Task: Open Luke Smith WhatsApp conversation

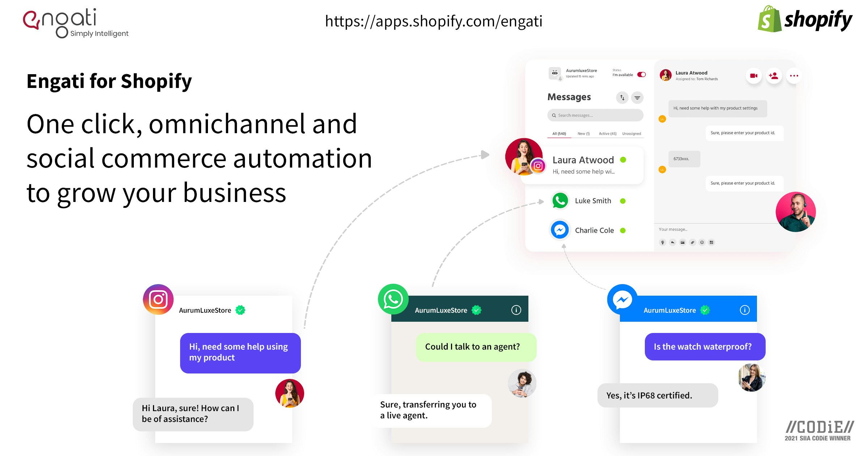Action: 593,201
